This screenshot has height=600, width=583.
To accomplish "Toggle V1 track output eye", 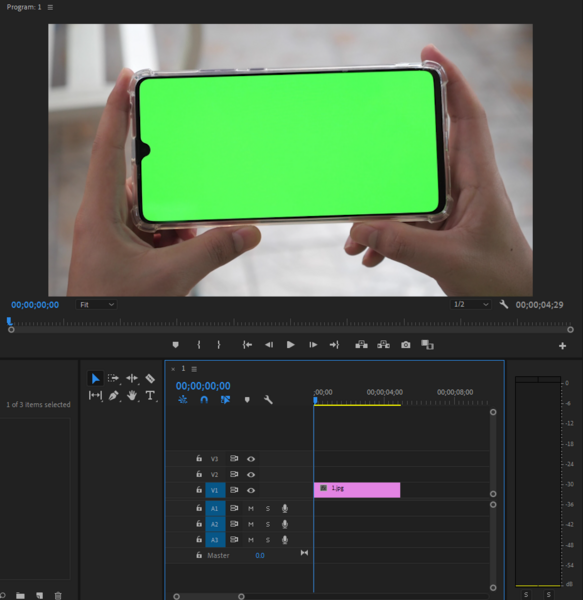I will coord(251,490).
